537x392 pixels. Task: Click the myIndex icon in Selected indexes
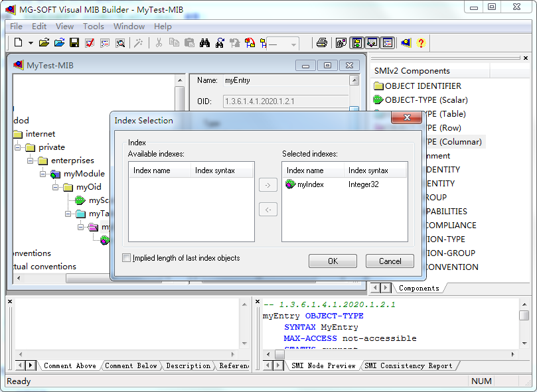(x=291, y=184)
